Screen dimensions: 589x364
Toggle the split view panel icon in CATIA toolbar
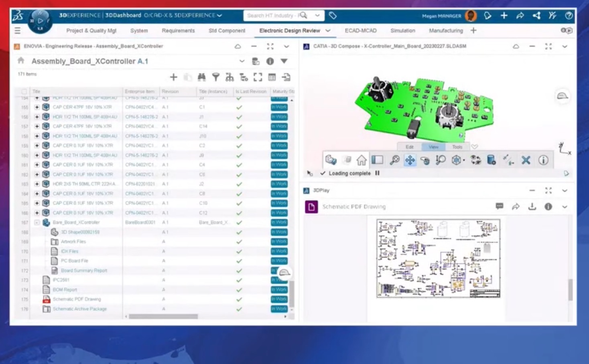tap(377, 160)
